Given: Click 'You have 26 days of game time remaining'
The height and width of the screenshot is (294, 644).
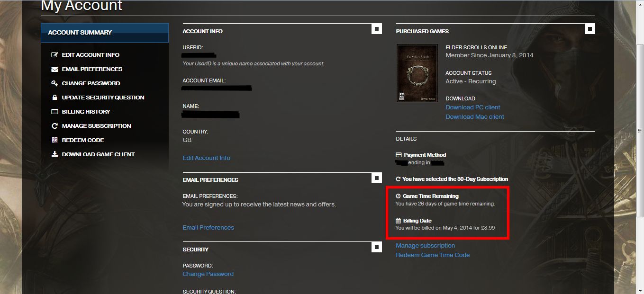Looking at the screenshot, I should tap(445, 204).
